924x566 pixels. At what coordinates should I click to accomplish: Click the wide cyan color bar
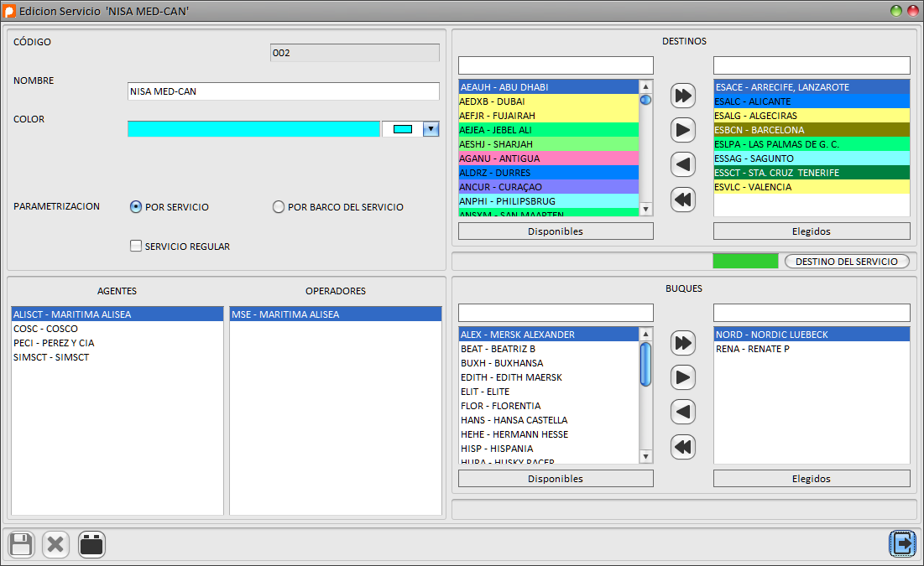(x=253, y=129)
